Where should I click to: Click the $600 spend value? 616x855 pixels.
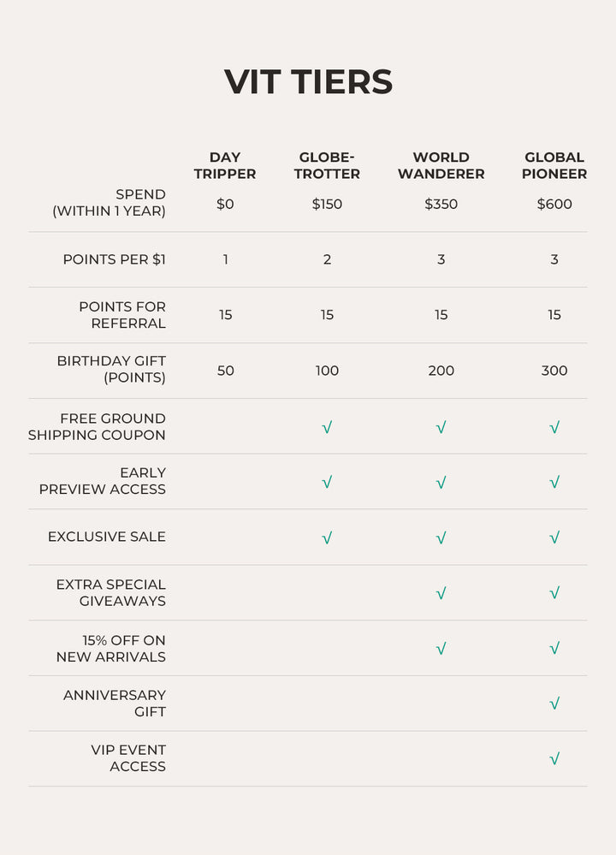click(554, 204)
